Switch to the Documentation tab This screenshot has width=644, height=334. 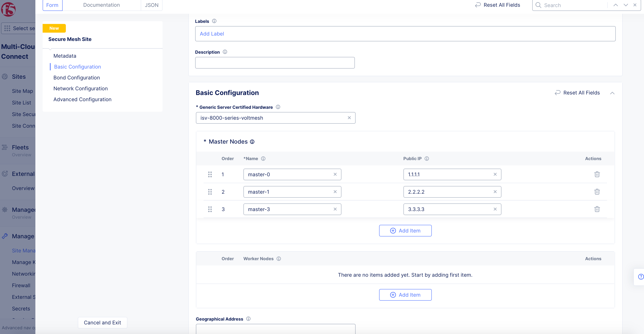point(101,5)
